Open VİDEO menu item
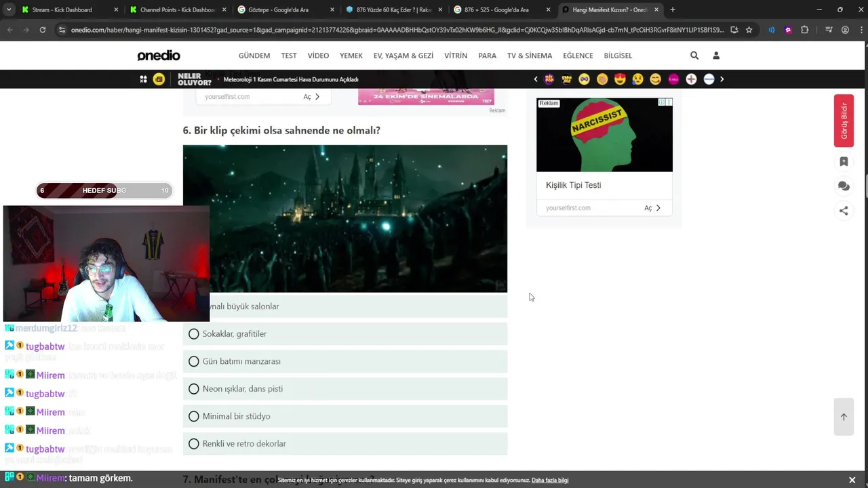This screenshot has height=488, width=868. (x=318, y=56)
